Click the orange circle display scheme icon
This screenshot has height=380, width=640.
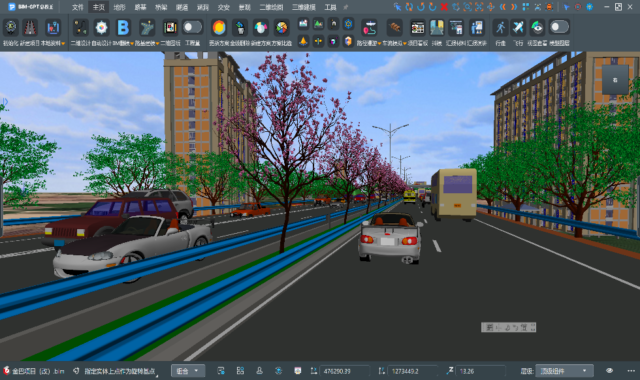point(219,27)
